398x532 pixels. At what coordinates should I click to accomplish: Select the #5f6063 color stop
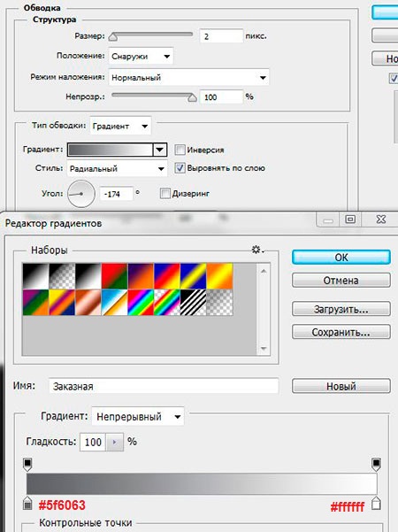click(x=27, y=503)
